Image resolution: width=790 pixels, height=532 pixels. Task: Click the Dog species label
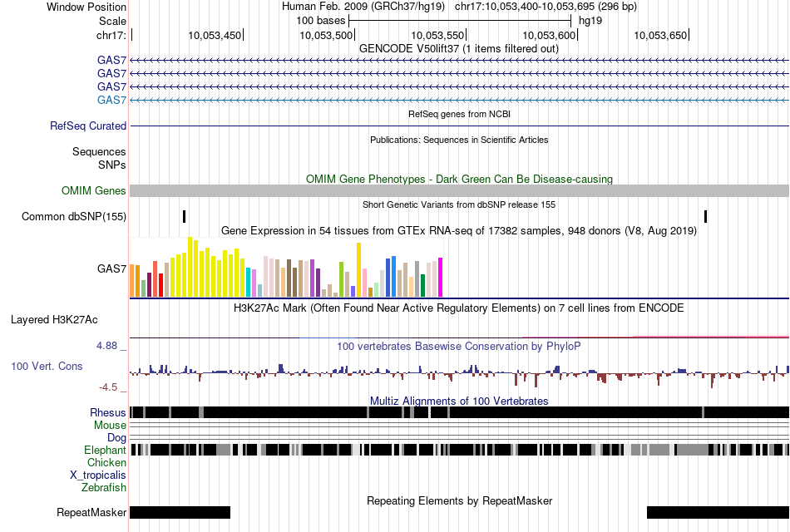(x=116, y=437)
